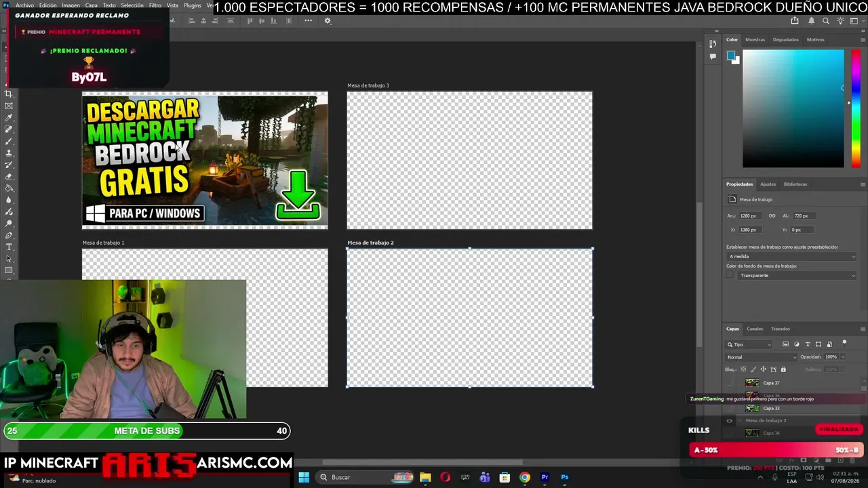Open the options bar settings gear
The width and height of the screenshot is (868, 488).
click(328, 21)
